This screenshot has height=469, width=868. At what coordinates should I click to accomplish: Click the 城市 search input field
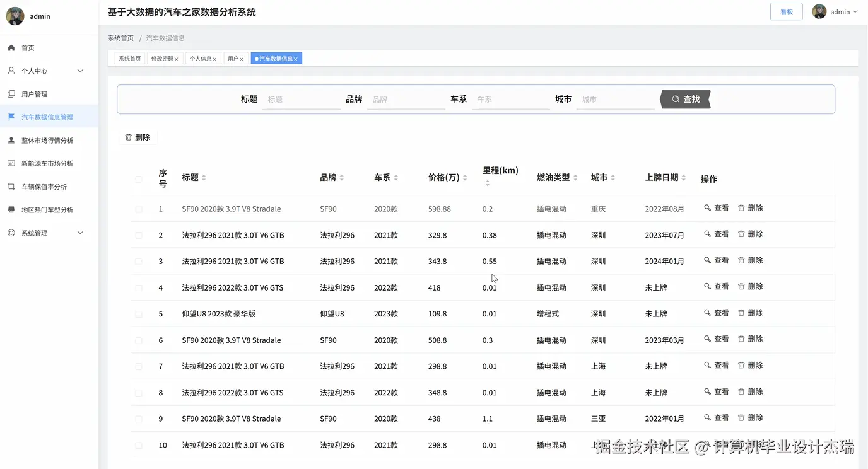point(616,99)
